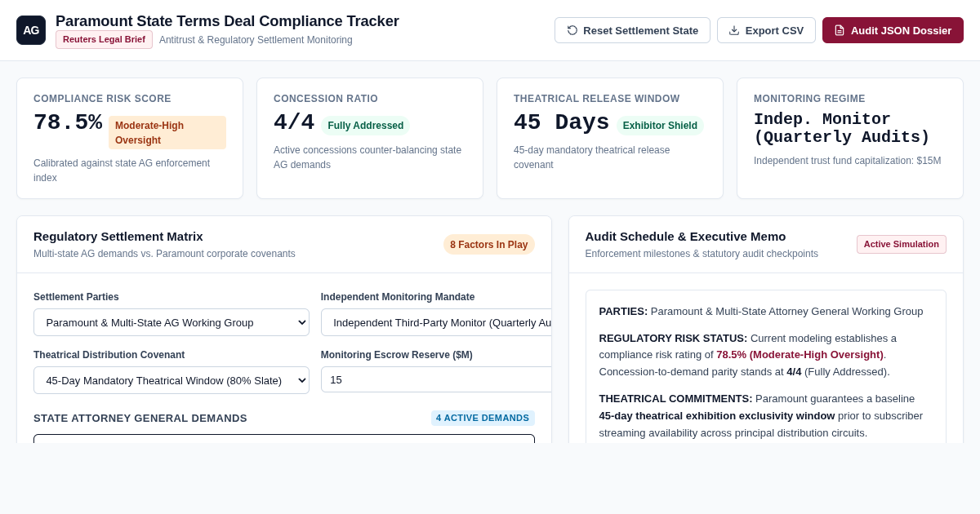Viewport: 980px width, 514px height.
Task: Click the Monitoring Escrow Reserve input field
Action: click(436, 379)
